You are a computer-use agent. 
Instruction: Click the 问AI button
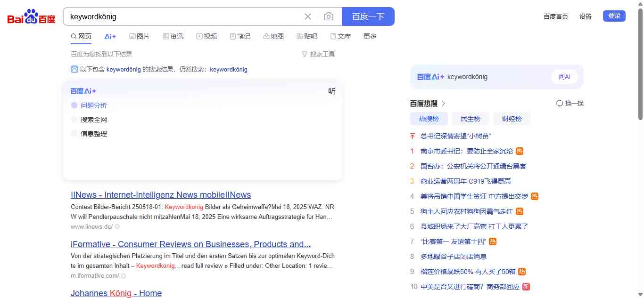[564, 77]
